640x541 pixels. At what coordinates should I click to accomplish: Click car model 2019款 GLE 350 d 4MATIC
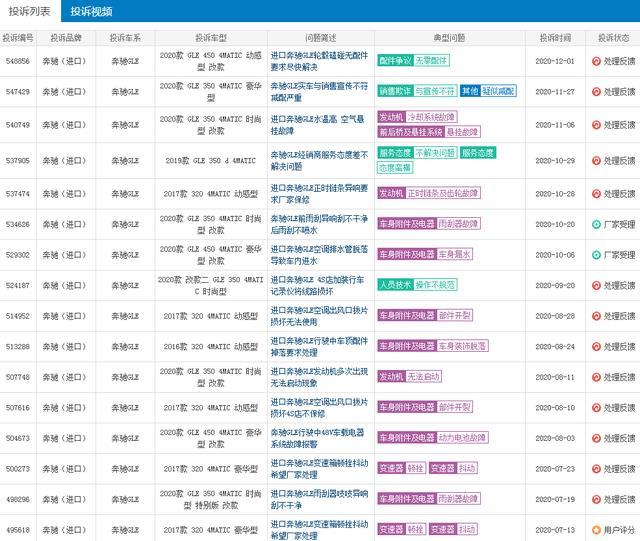click(x=211, y=160)
